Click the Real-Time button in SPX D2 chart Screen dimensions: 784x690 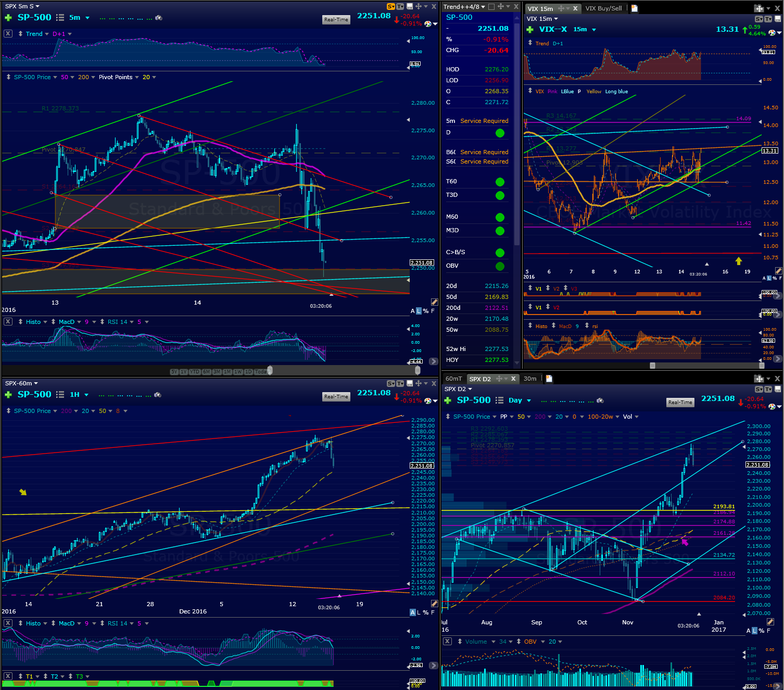680,403
